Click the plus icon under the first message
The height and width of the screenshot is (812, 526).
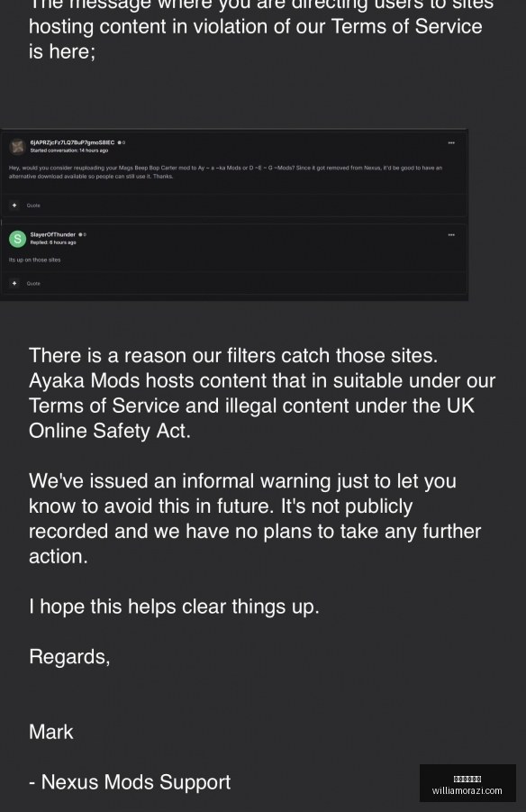pyautogui.click(x=14, y=205)
